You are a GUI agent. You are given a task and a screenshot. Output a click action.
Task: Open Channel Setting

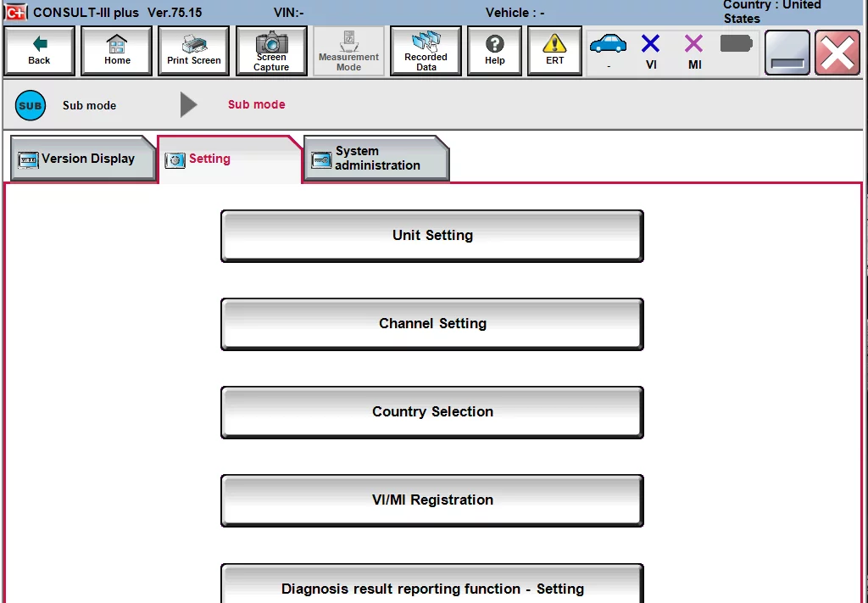[432, 323]
